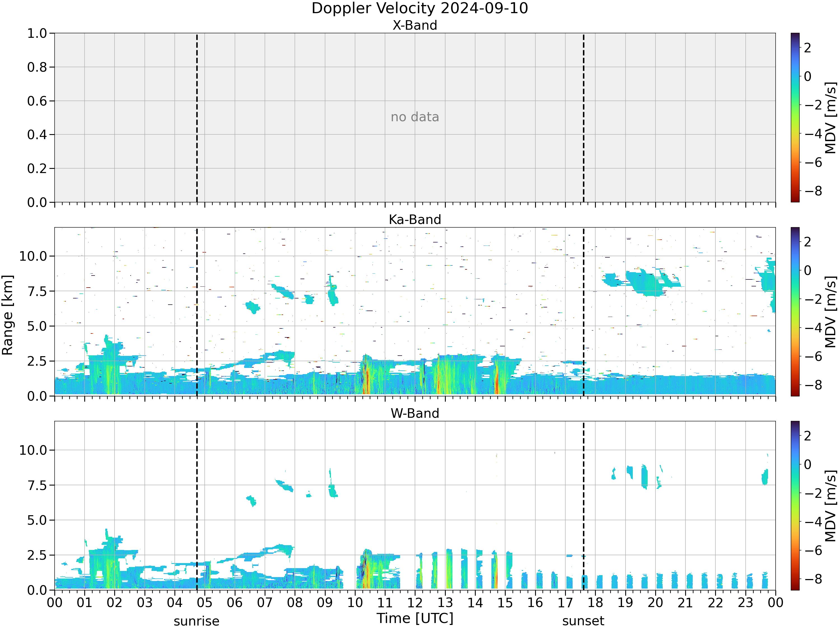Click the 00 tick label at the axis start
The width and height of the screenshot is (840, 630).
54,603
